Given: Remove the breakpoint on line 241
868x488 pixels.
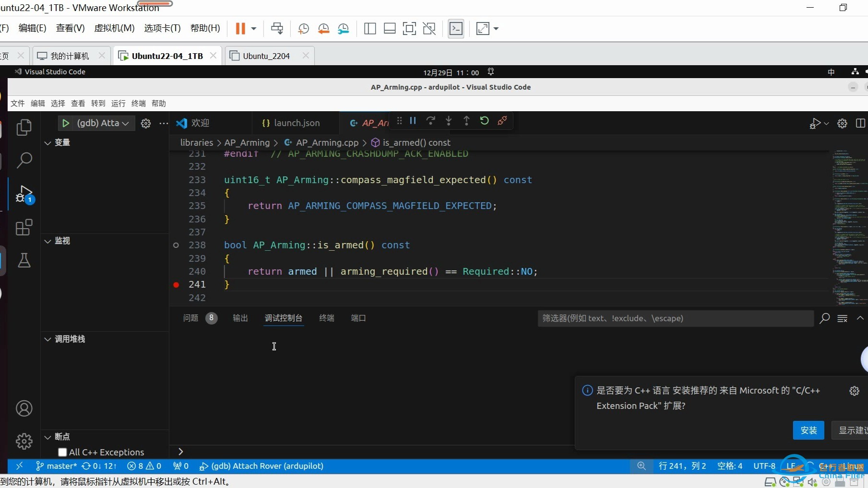Looking at the screenshot, I should tap(176, 285).
